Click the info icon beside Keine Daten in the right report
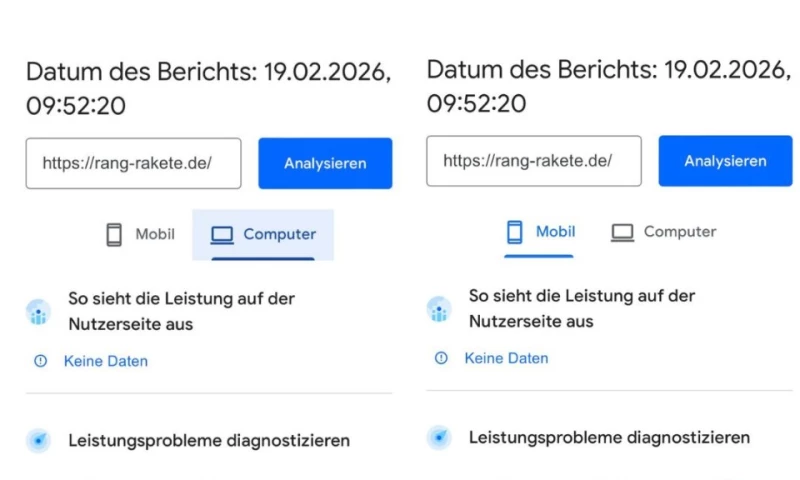The image size is (800, 480). click(441, 358)
